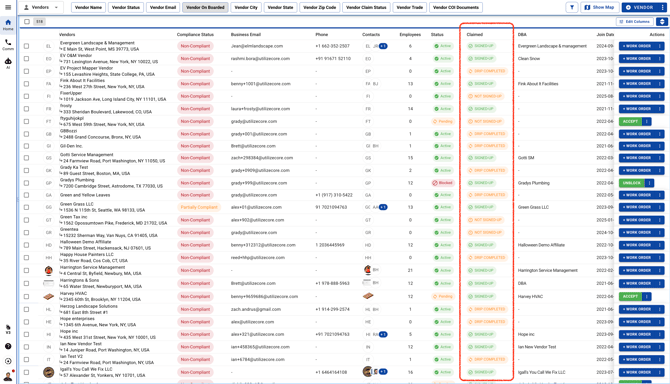Open three-dot menu for EV O&M Vendor row

tap(660, 59)
